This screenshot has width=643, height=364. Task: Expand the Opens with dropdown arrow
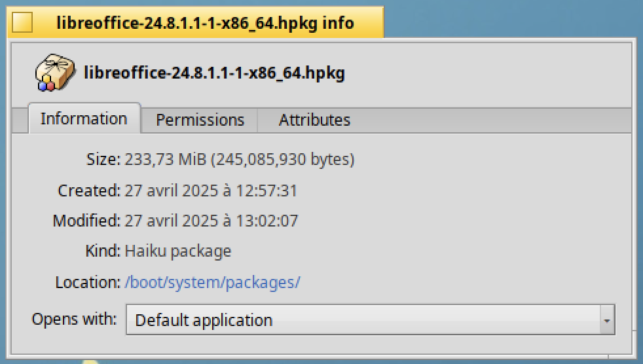[606, 319]
